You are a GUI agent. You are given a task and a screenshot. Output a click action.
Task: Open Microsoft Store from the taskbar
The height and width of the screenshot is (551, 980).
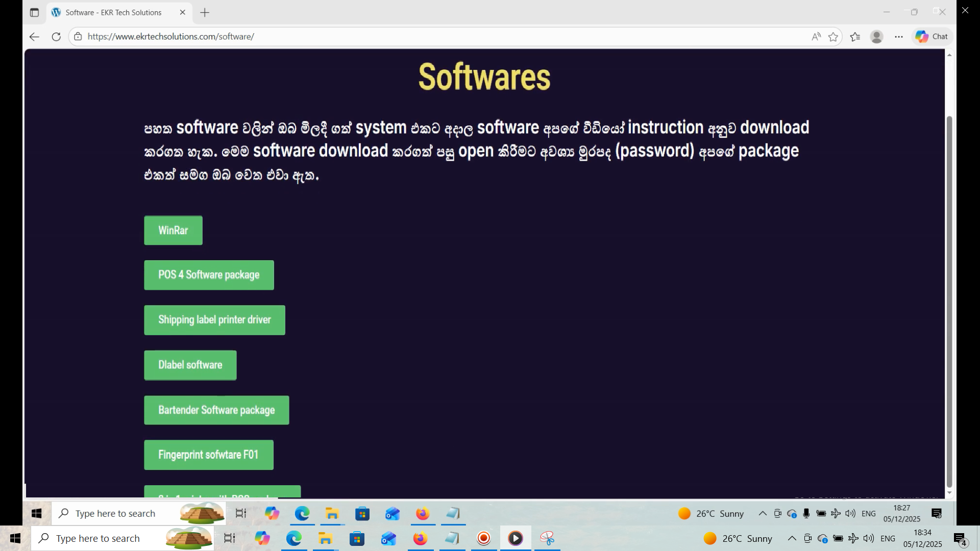point(357,538)
